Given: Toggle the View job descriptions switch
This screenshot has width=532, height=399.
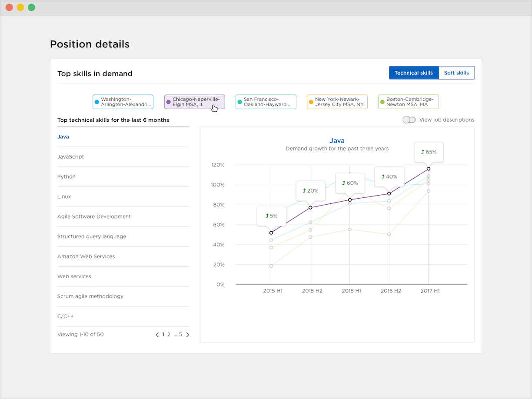Looking at the screenshot, I should [x=409, y=120].
